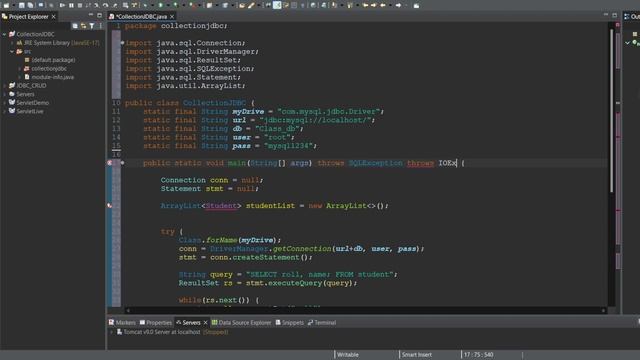
Task: Toggle folding of the main method
Action: click(x=122, y=162)
